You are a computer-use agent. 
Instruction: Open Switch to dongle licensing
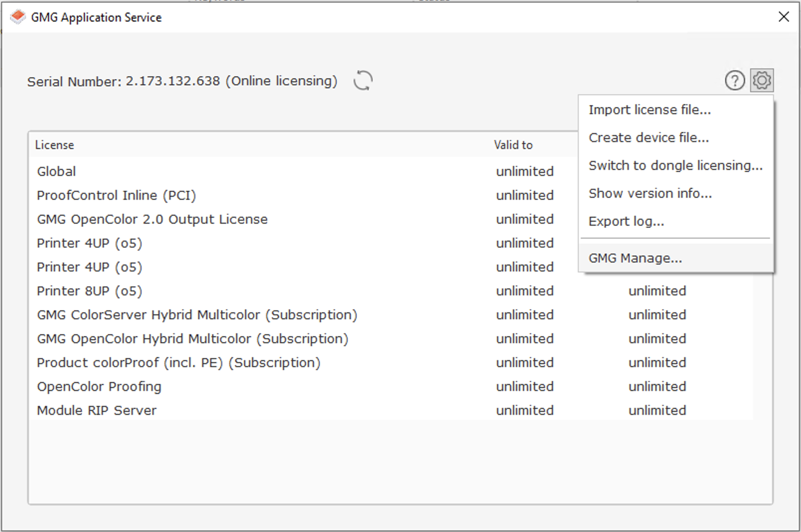click(675, 165)
